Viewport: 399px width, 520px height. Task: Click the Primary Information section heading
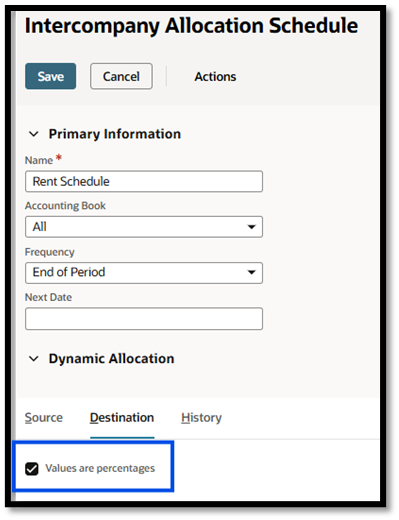(x=115, y=134)
